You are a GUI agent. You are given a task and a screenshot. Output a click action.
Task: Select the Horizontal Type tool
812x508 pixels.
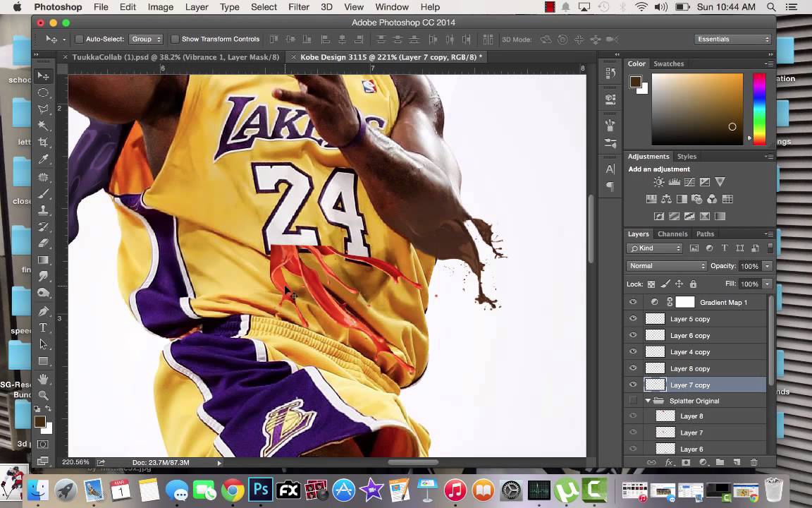click(x=44, y=327)
